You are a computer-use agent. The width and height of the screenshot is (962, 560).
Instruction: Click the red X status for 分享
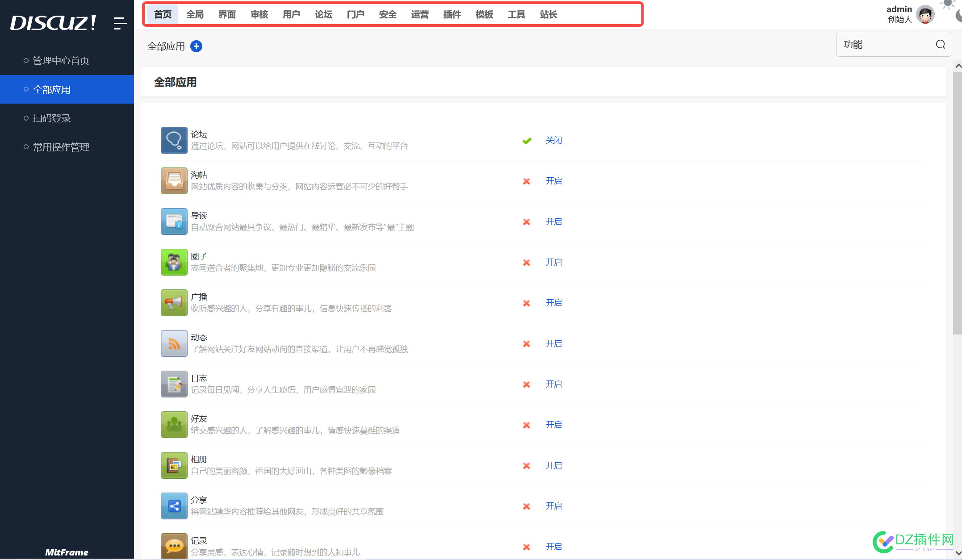click(x=527, y=506)
